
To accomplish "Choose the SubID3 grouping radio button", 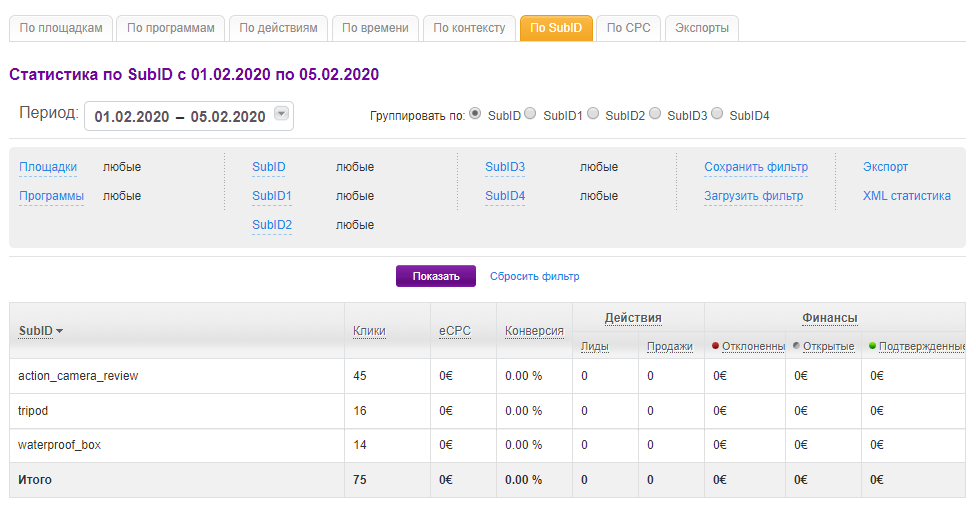I will click(655, 114).
